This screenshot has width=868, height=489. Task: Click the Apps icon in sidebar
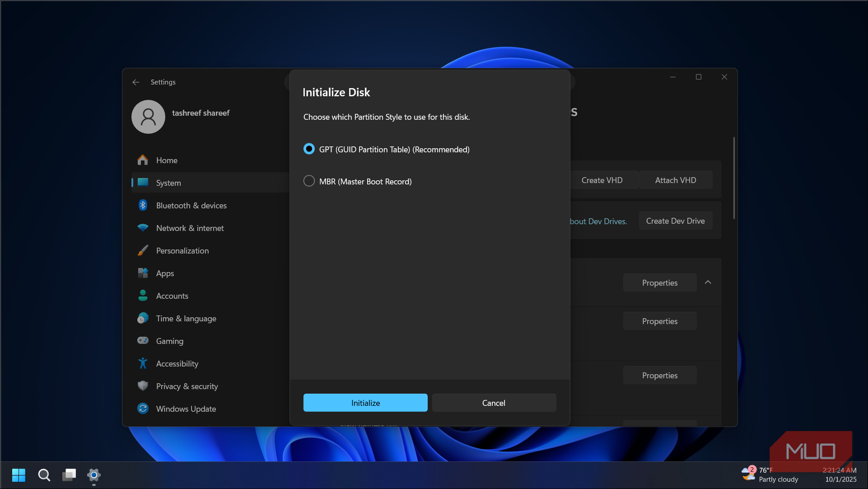pos(143,273)
